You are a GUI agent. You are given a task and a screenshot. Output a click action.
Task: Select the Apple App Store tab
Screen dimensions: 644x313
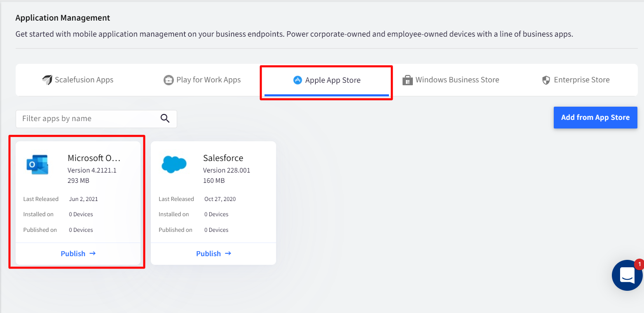[327, 80]
